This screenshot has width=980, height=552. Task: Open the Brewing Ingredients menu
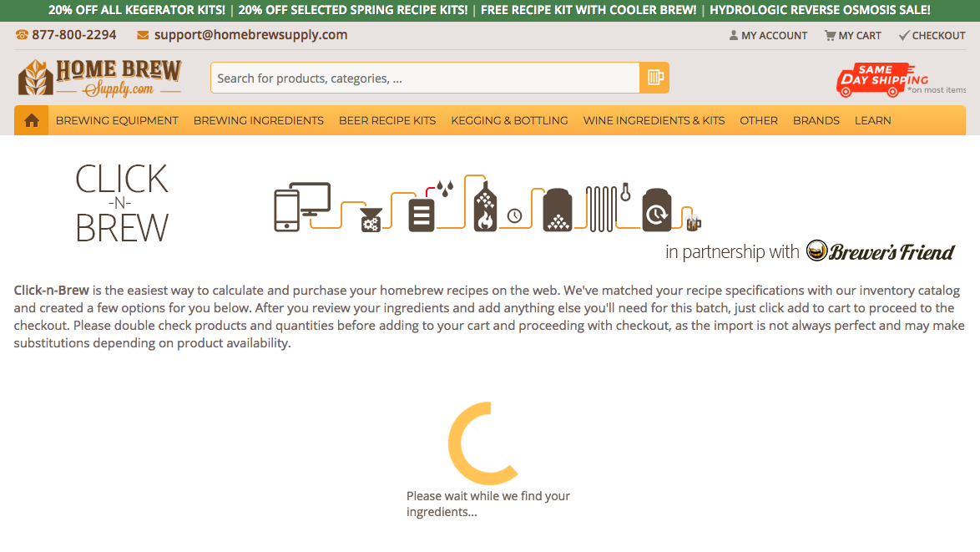point(259,120)
